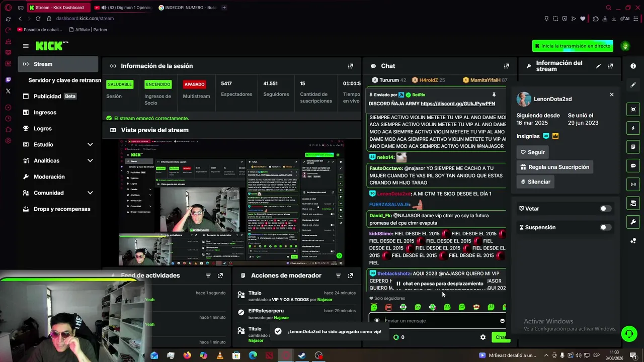Screen dimensions: 644x362
Task: Click the wrench icon in right sidebar
Action: pos(633,222)
